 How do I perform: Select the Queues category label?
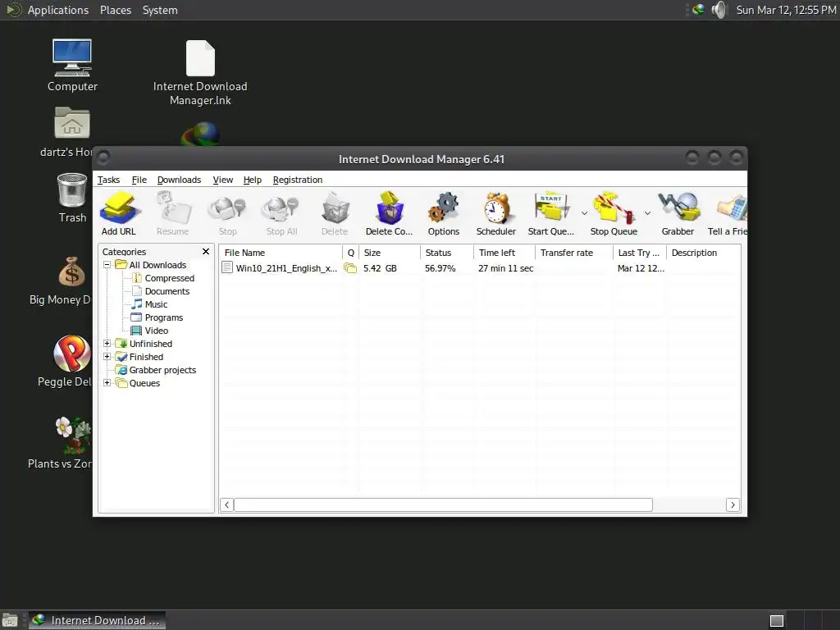coord(144,383)
